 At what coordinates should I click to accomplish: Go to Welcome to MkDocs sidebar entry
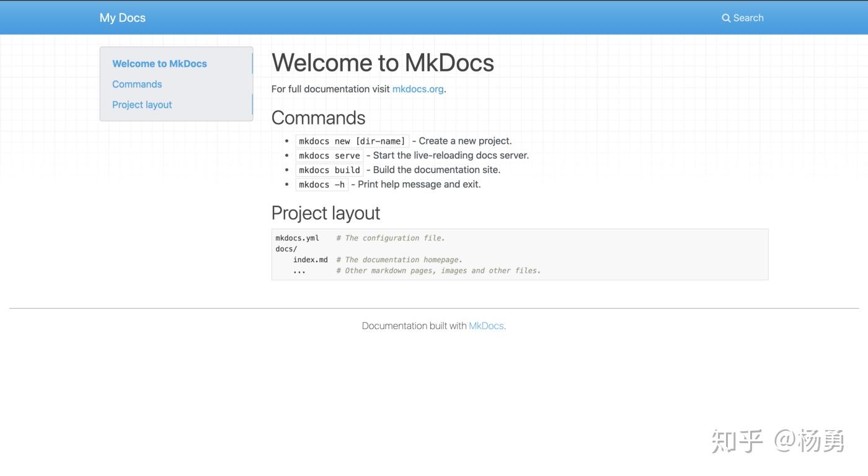pos(159,64)
